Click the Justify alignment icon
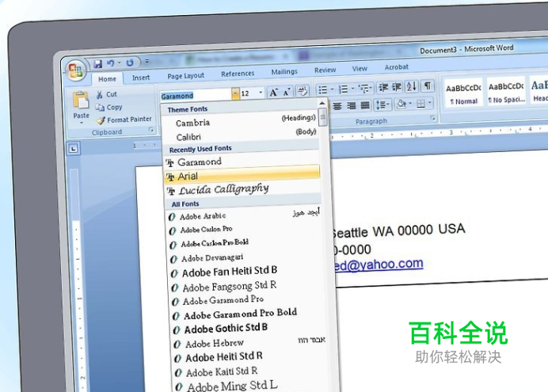The width and height of the screenshot is (548, 392). click(x=365, y=105)
